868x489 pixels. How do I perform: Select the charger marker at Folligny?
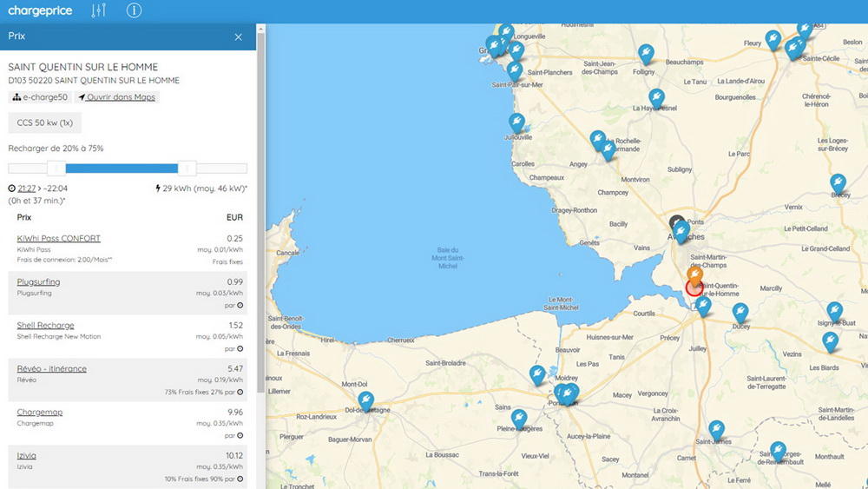click(x=646, y=54)
